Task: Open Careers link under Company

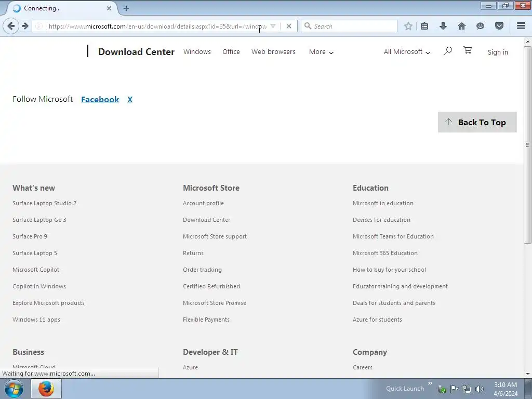Action: (x=363, y=367)
